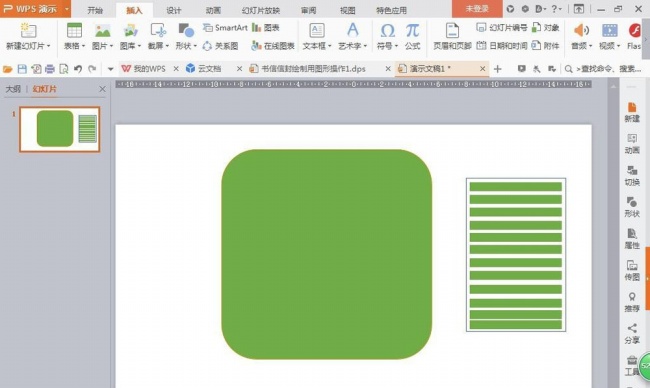Open the help question mark dropdown
Image resolution: width=650 pixels, height=388 pixels.
pyautogui.click(x=556, y=9)
